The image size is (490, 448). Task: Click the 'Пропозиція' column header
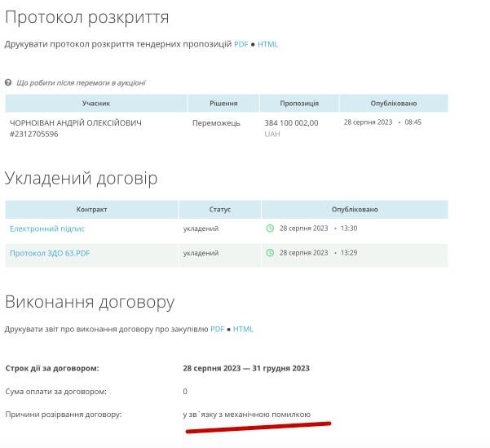(299, 104)
